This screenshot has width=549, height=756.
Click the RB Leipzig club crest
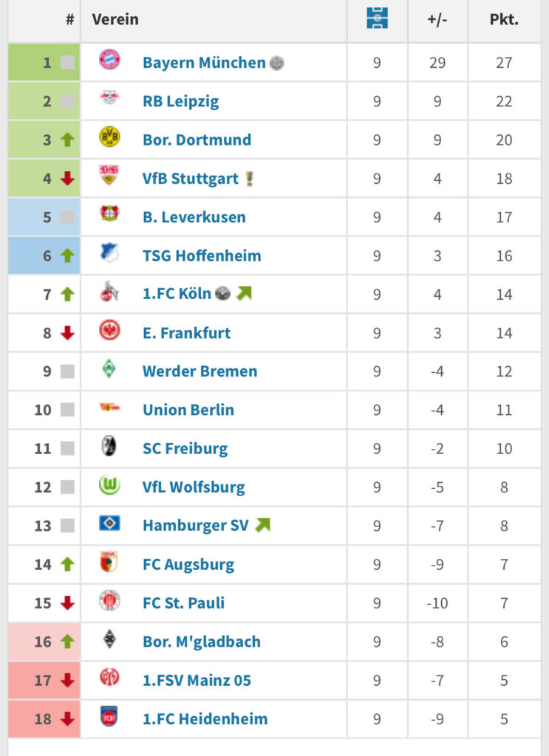point(111,99)
